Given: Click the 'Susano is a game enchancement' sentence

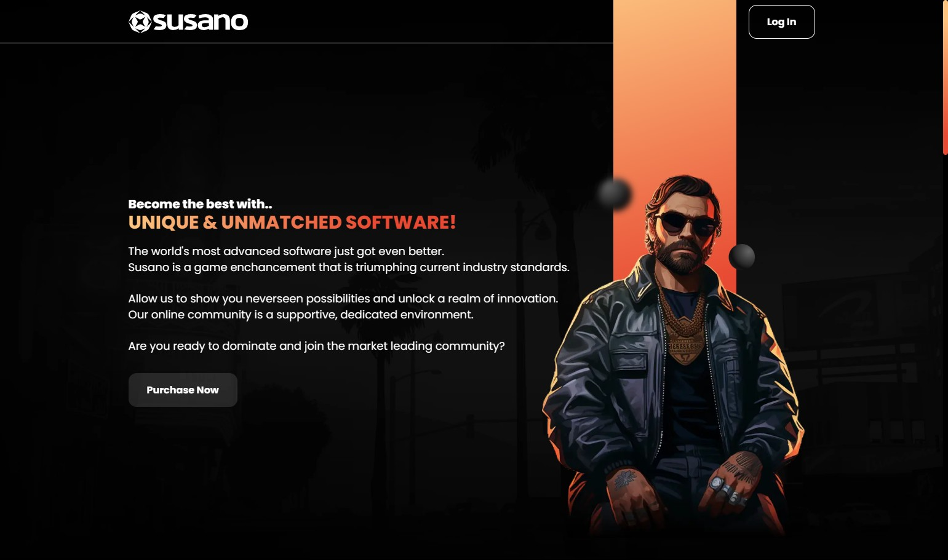Looking at the screenshot, I should (x=349, y=267).
